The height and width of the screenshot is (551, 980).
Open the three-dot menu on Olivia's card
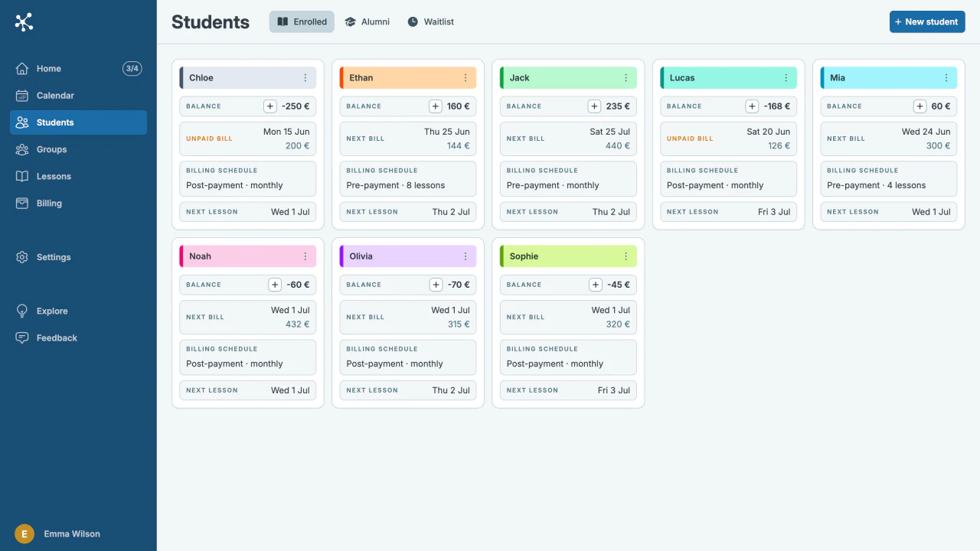pyautogui.click(x=465, y=256)
